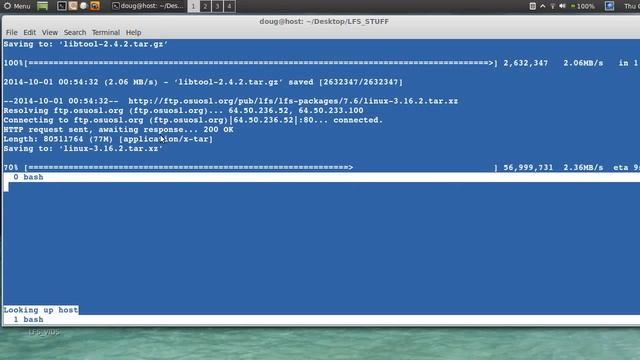This screenshot has height=360, width=640.
Task: Click the 100% libtool progress bar
Action: (261, 63)
